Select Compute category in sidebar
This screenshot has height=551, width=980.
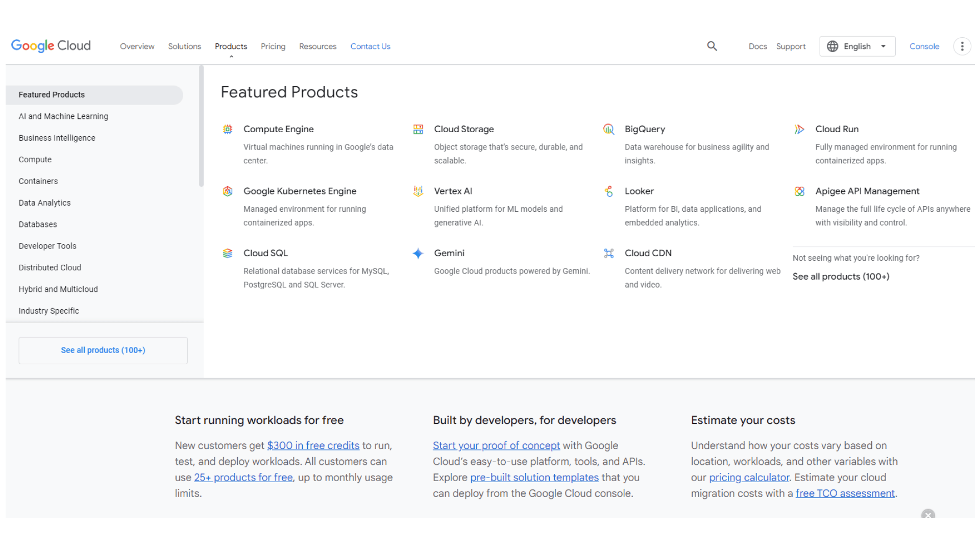coord(35,160)
